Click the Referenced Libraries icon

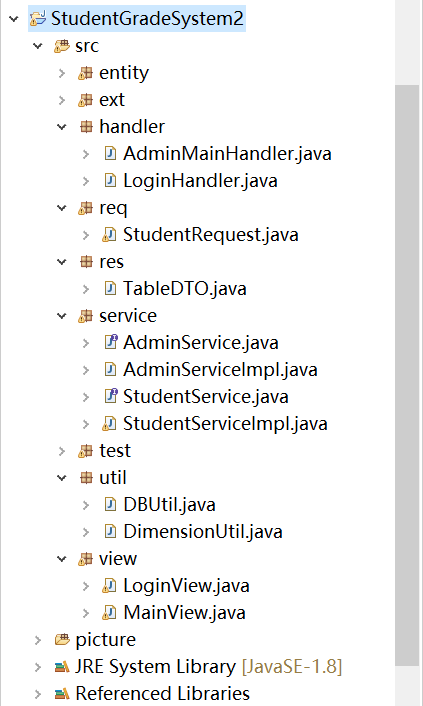[62, 693]
